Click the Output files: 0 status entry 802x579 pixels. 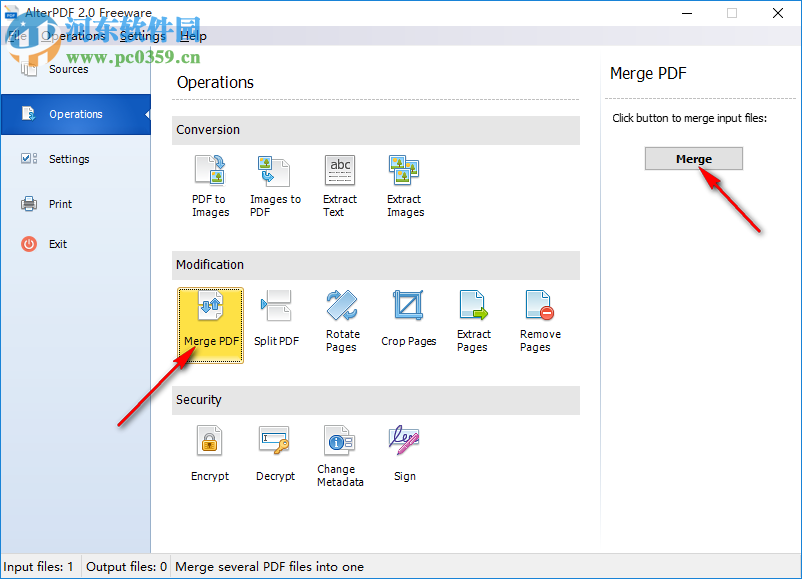pyautogui.click(x=126, y=567)
